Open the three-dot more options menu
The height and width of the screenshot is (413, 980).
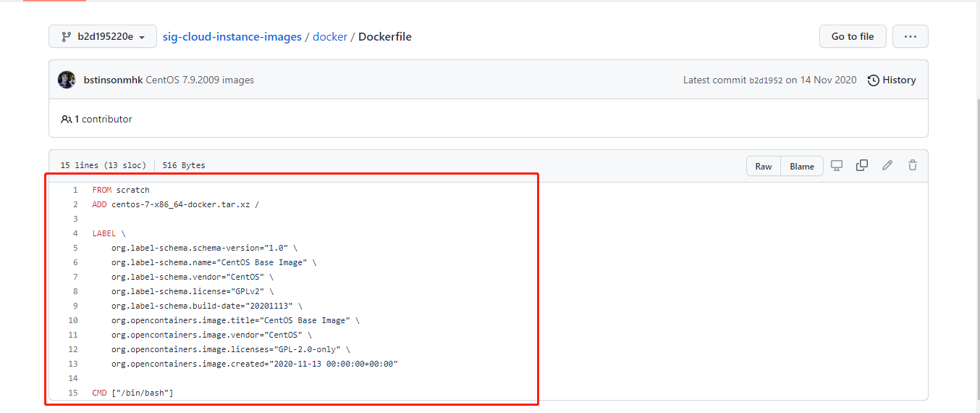coord(910,36)
